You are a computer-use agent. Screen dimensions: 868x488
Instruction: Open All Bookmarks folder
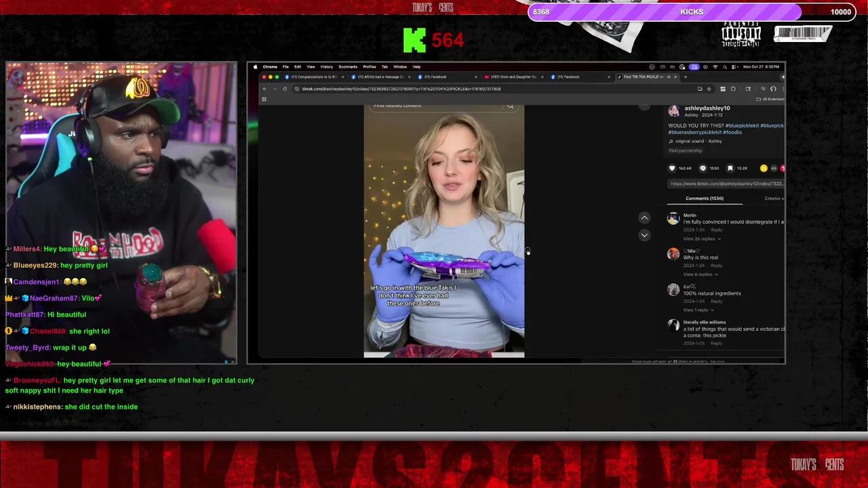point(770,99)
